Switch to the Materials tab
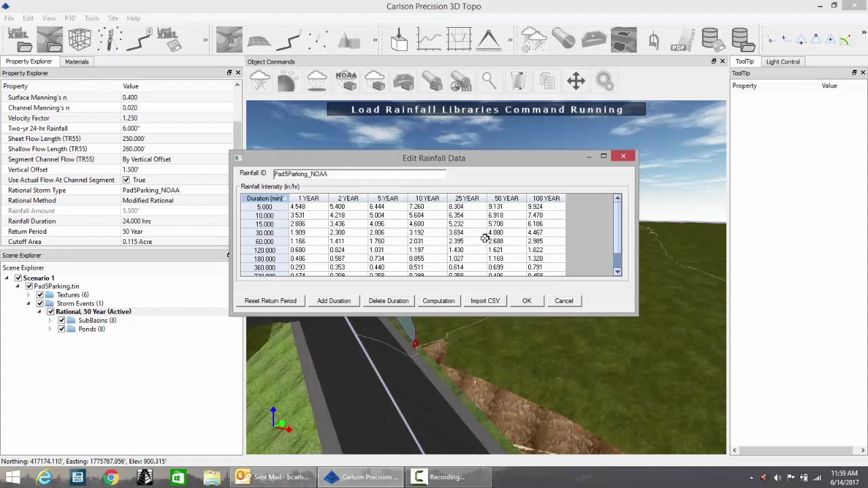 point(77,62)
